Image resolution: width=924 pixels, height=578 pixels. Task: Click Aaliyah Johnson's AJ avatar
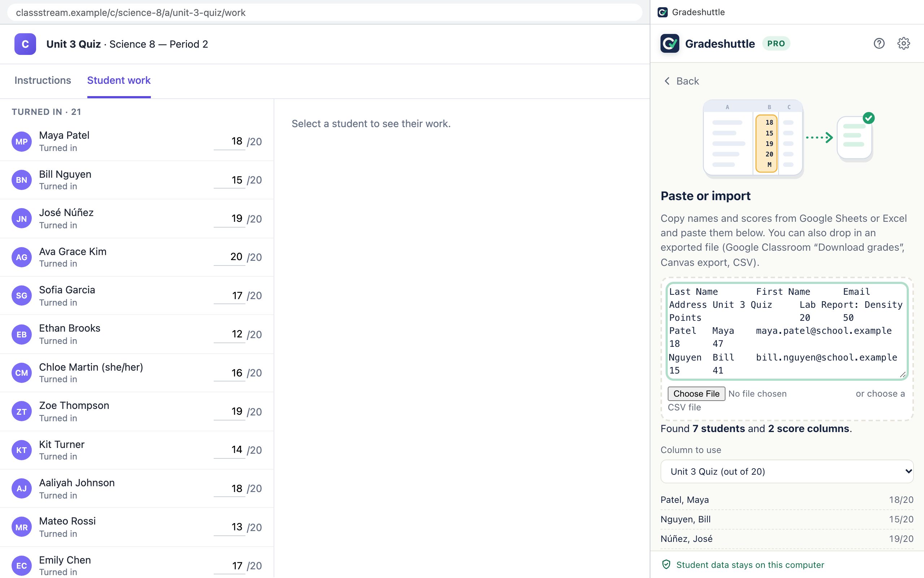[x=21, y=488]
